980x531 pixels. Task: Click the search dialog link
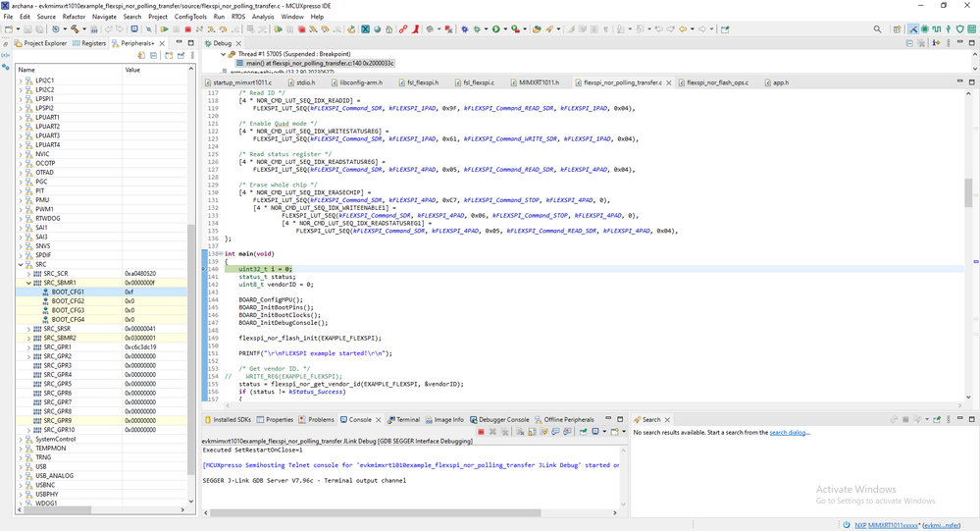(787, 433)
